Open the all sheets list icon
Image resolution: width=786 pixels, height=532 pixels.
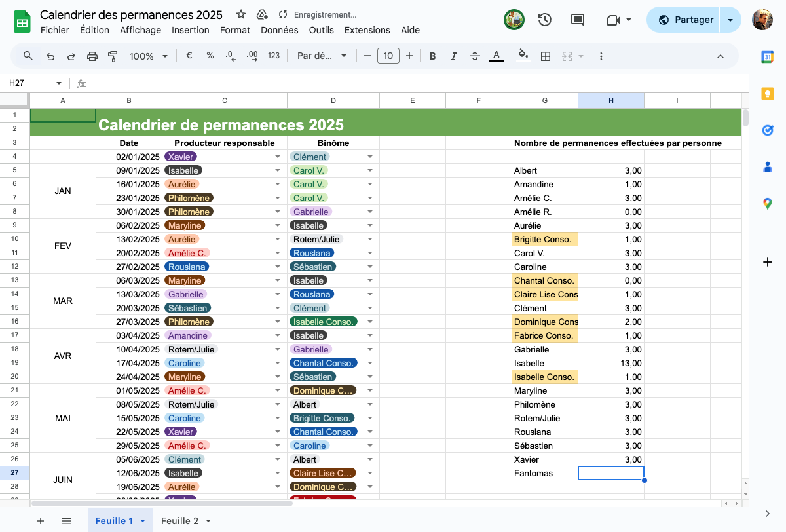[67, 521]
